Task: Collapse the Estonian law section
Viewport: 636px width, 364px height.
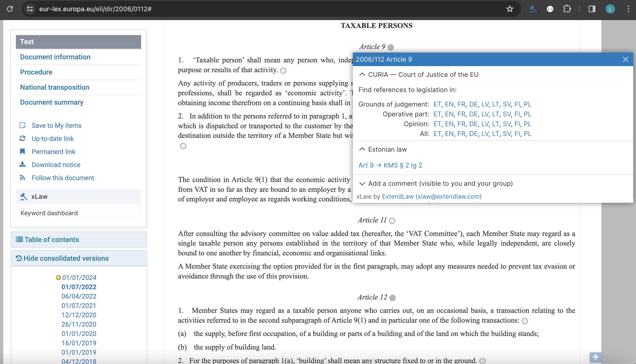Action: pyautogui.click(x=362, y=149)
